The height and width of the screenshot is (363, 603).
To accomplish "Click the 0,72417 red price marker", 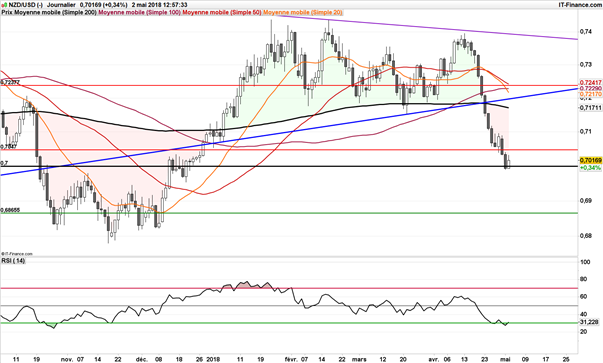I will 590,83.
